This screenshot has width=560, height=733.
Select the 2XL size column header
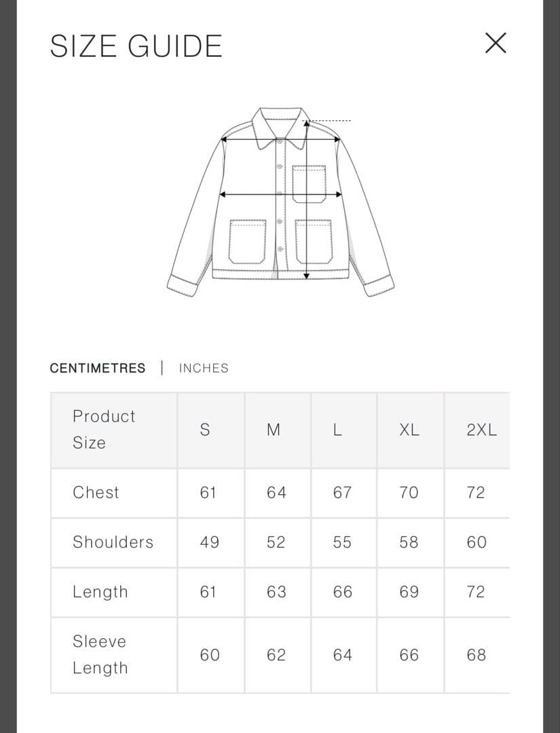click(481, 430)
